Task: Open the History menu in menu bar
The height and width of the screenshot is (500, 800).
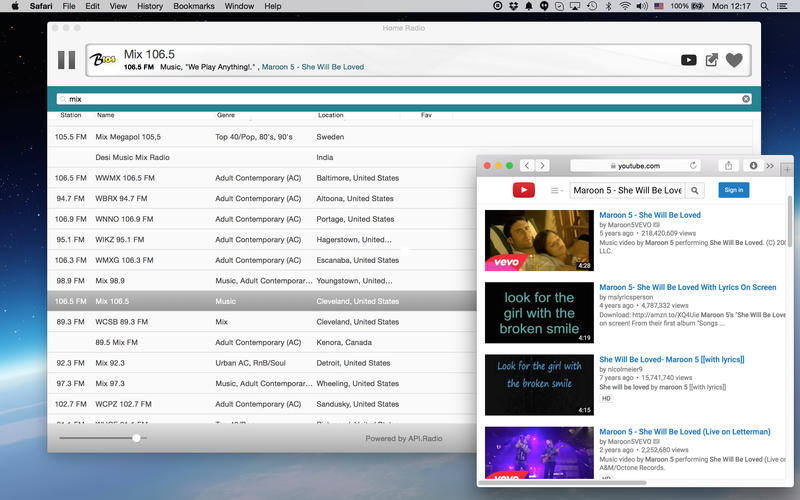Action: coord(149,6)
